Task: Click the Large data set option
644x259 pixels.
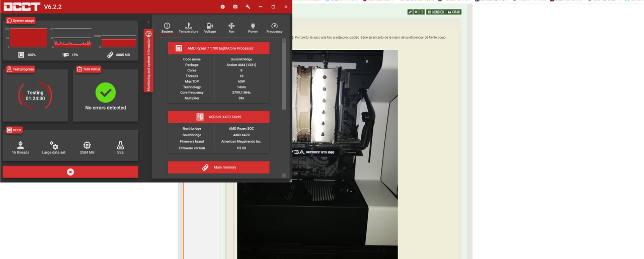Action: (x=54, y=147)
